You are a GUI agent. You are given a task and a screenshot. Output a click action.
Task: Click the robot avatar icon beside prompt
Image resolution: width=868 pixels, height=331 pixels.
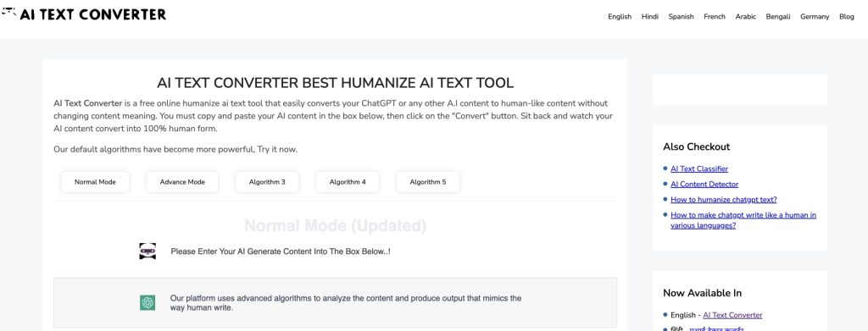(147, 251)
